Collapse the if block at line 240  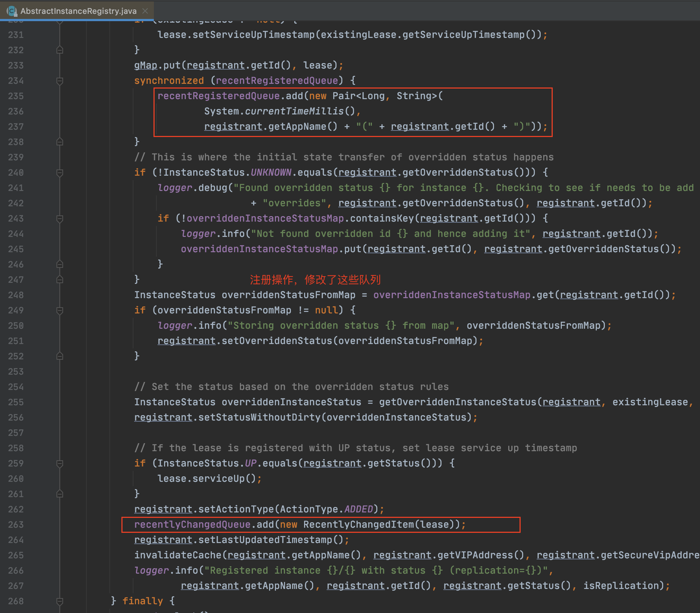[60, 172]
